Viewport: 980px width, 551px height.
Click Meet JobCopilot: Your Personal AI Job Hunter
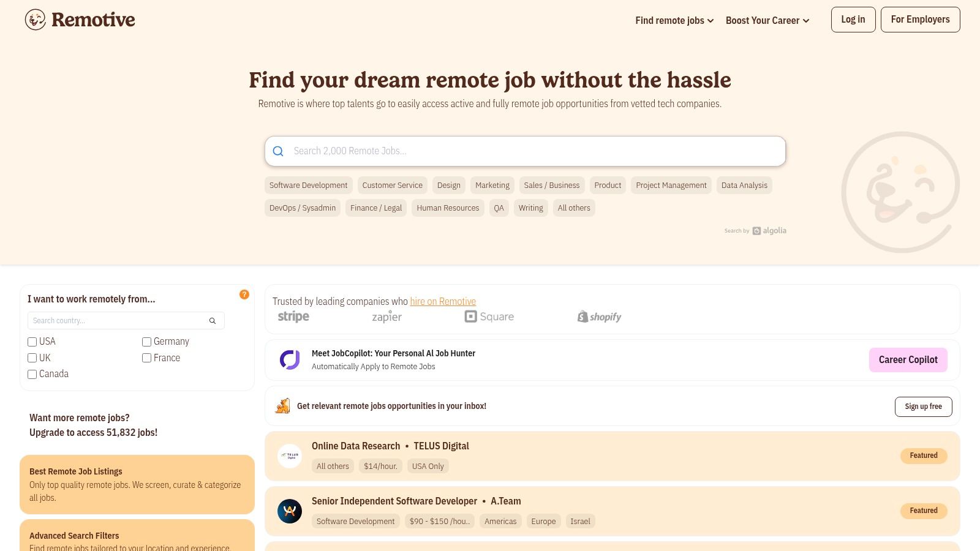click(393, 354)
